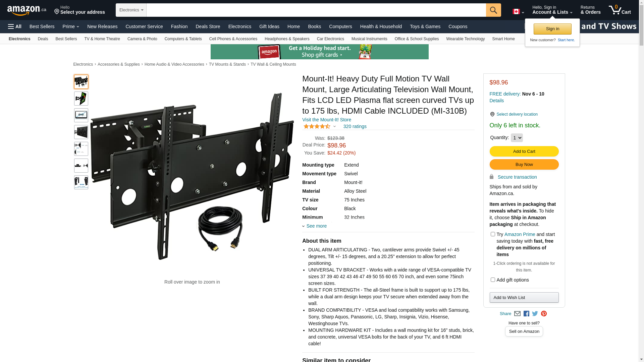Open the All hamburger menu
This screenshot has width=644, height=362.
[x=15, y=26]
